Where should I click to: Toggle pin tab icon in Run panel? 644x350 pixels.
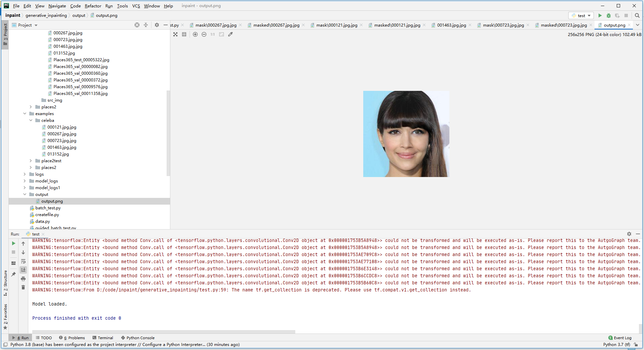click(13, 274)
